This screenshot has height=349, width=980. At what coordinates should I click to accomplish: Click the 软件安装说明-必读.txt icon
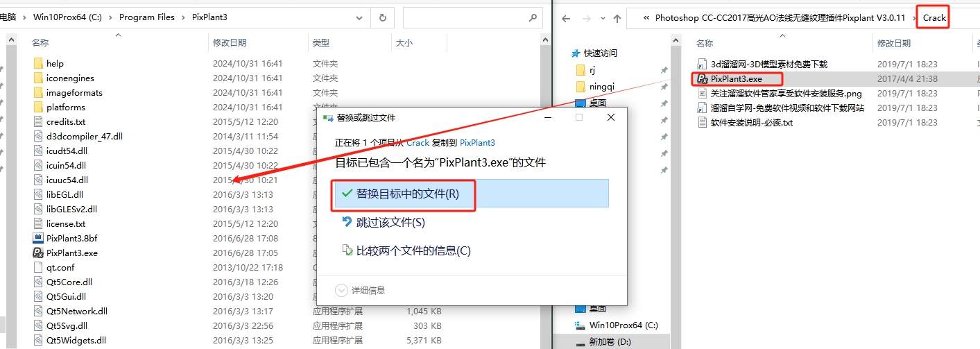(x=703, y=122)
